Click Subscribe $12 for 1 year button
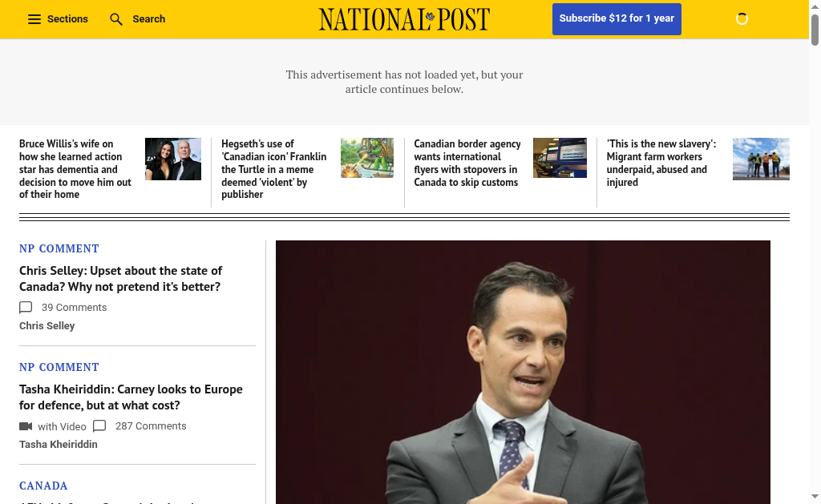 tap(617, 19)
